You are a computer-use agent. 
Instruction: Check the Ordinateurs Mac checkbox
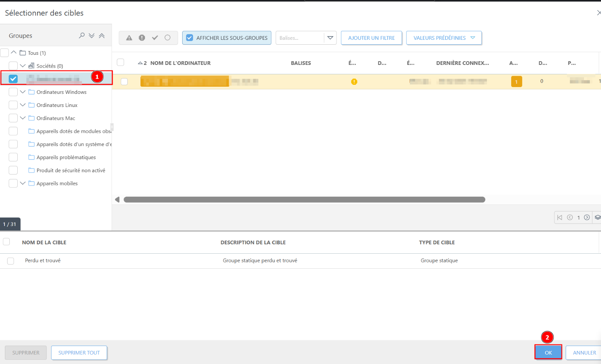tap(13, 118)
